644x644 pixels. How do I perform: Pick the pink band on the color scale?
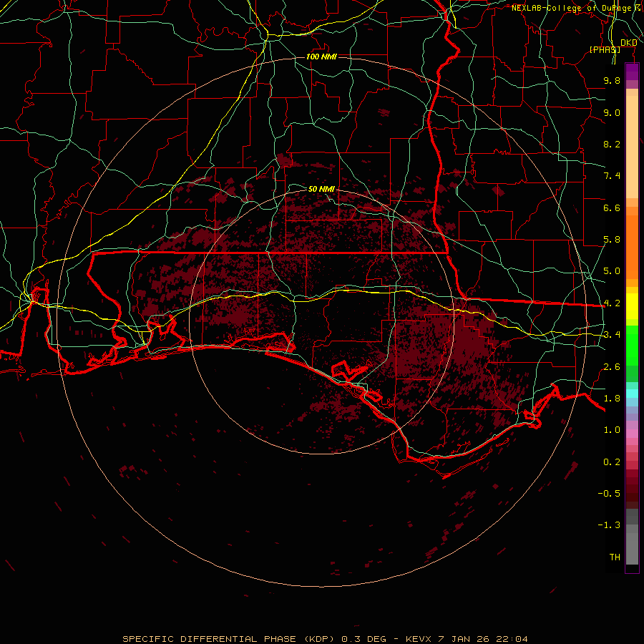point(632,434)
